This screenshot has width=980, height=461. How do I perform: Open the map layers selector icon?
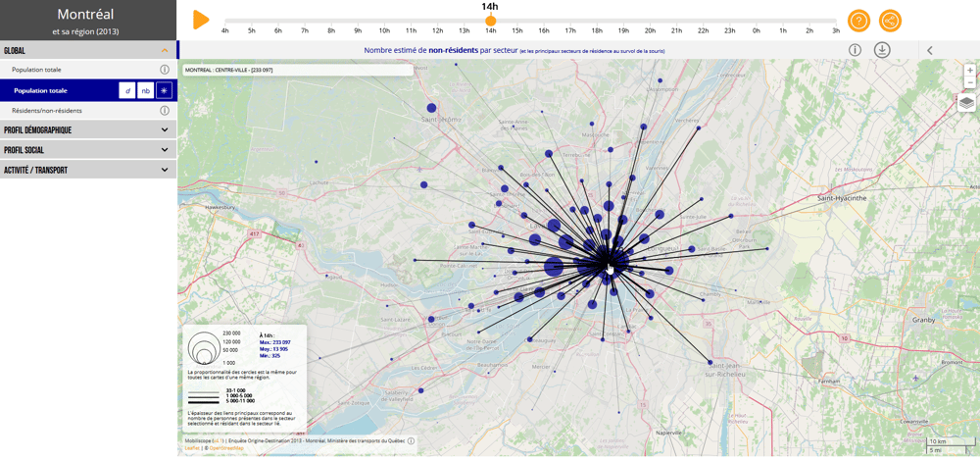point(966,103)
